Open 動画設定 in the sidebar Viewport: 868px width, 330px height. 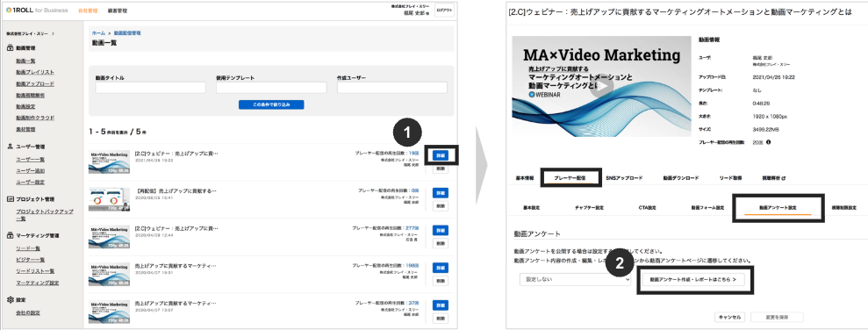25,106
